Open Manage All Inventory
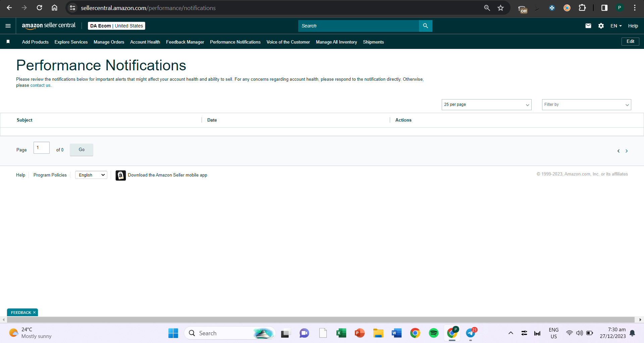644x343 pixels. (x=336, y=42)
